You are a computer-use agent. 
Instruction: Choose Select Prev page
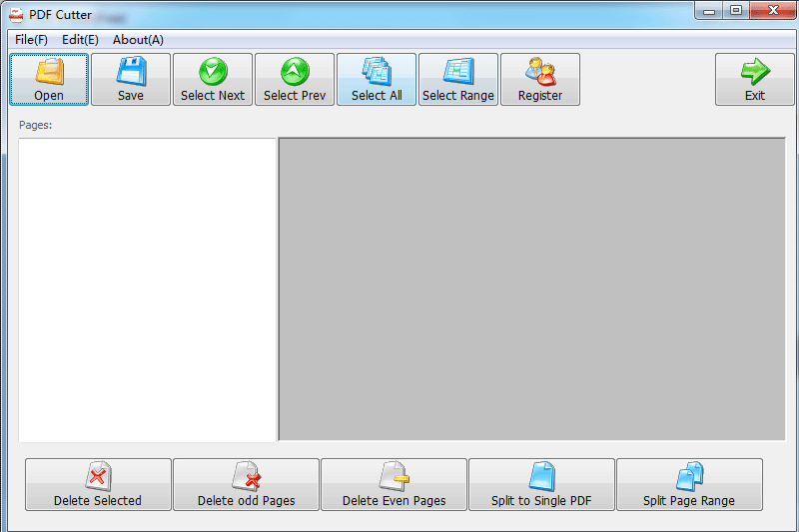[x=295, y=80]
